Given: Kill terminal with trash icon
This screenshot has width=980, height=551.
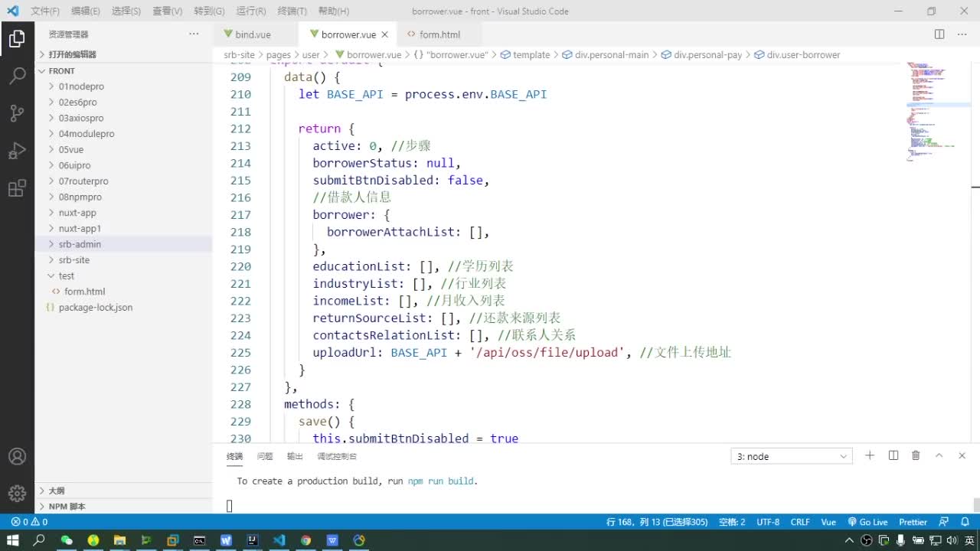Looking at the screenshot, I should [x=916, y=455].
